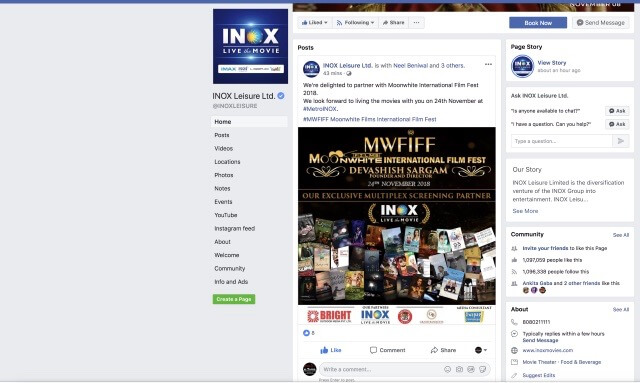Open the Page Story avatar ring
Image resolution: width=640 pixels, height=383 pixels.
pos(522,66)
